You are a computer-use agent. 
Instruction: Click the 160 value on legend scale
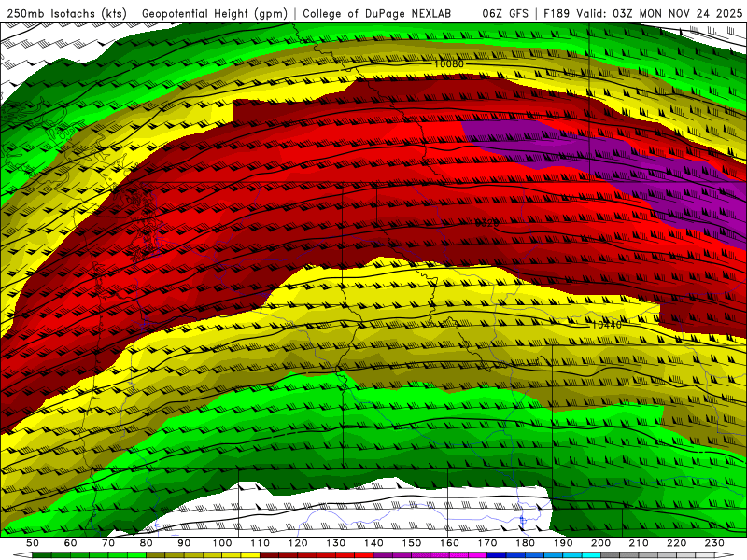coord(449,543)
